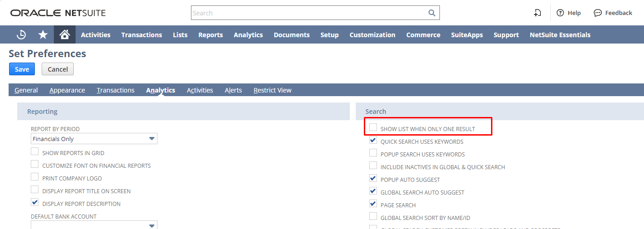
Task: Click the Help question mark icon
Action: tap(560, 13)
